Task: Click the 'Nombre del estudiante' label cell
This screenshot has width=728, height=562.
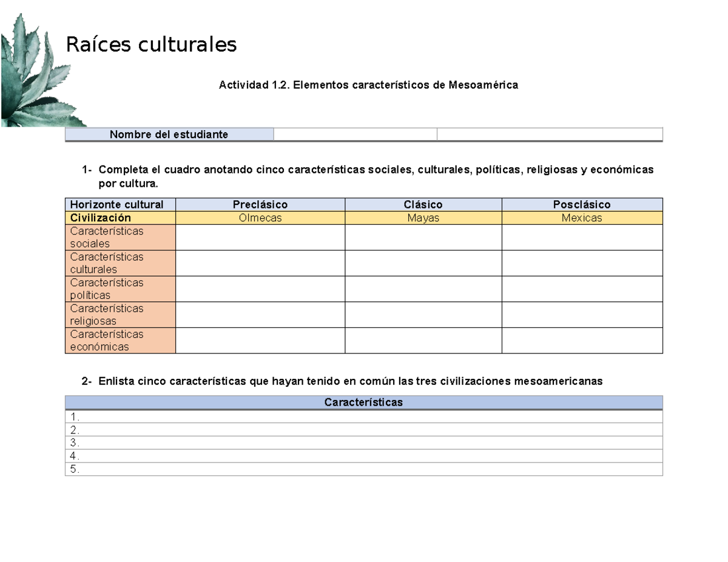Action: click(x=169, y=135)
